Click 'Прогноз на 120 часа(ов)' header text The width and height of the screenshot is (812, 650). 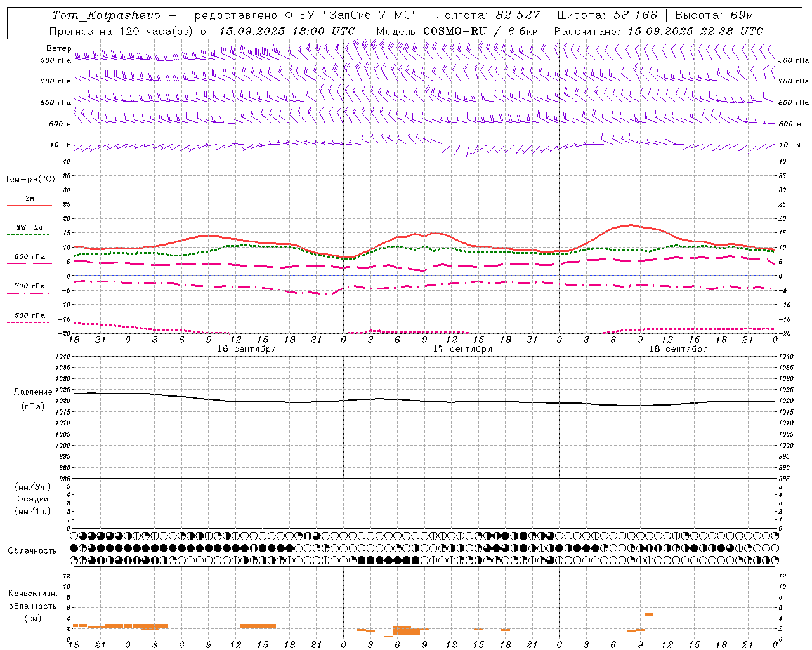click(x=122, y=31)
